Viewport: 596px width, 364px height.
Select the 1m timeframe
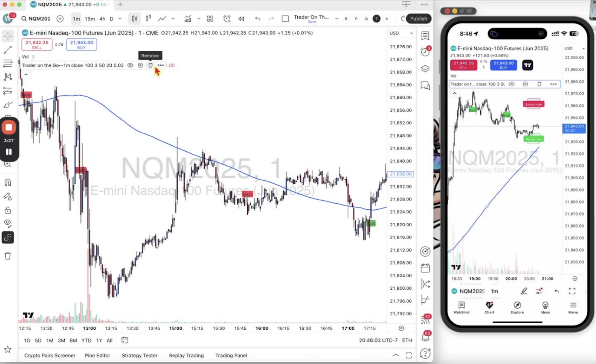(76, 19)
